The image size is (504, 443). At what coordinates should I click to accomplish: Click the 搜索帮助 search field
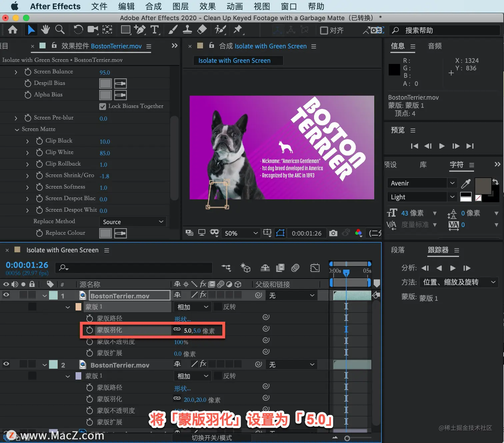(x=445, y=30)
